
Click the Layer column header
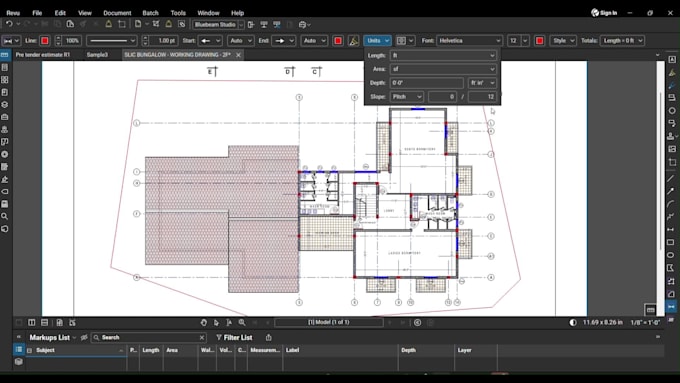pos(476,350)
